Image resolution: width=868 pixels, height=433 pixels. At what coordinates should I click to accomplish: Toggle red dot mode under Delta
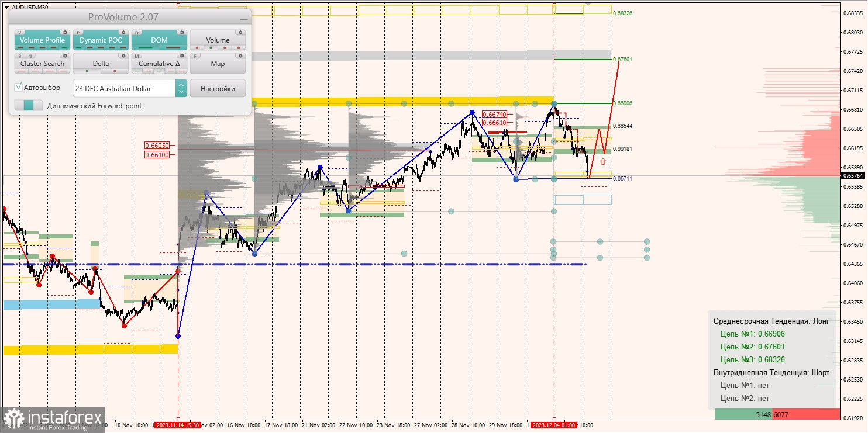(115, 71)
